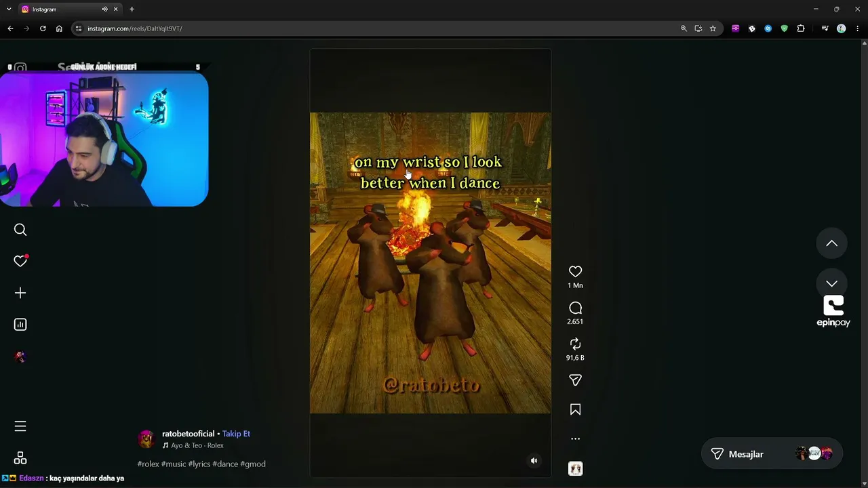Go to the next reel
Screen dimensions: 868x488
[x=831, y=283]
